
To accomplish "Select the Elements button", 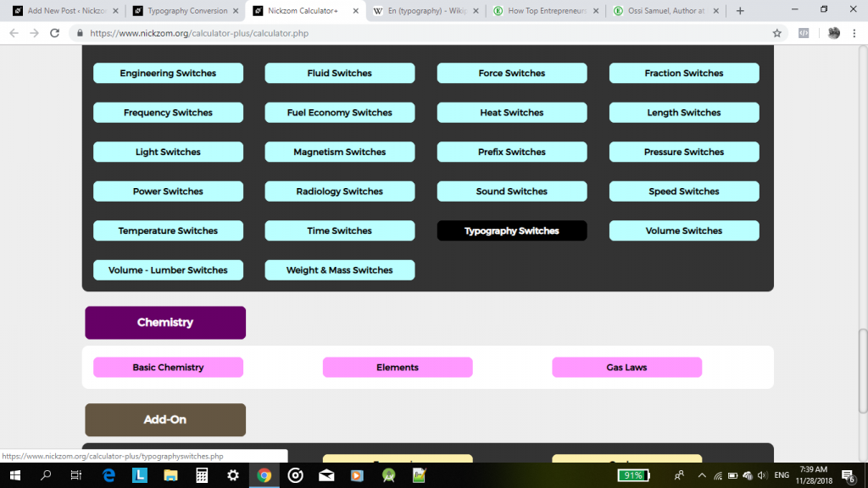I will pyautogui.click(x=398, y=367).
